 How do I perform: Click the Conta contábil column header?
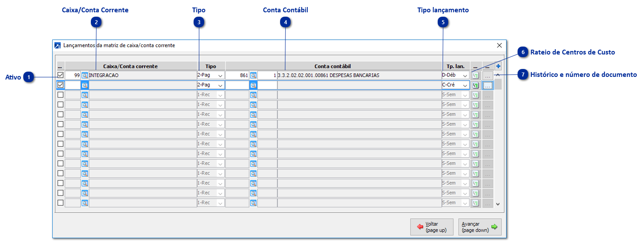(333, 66)
